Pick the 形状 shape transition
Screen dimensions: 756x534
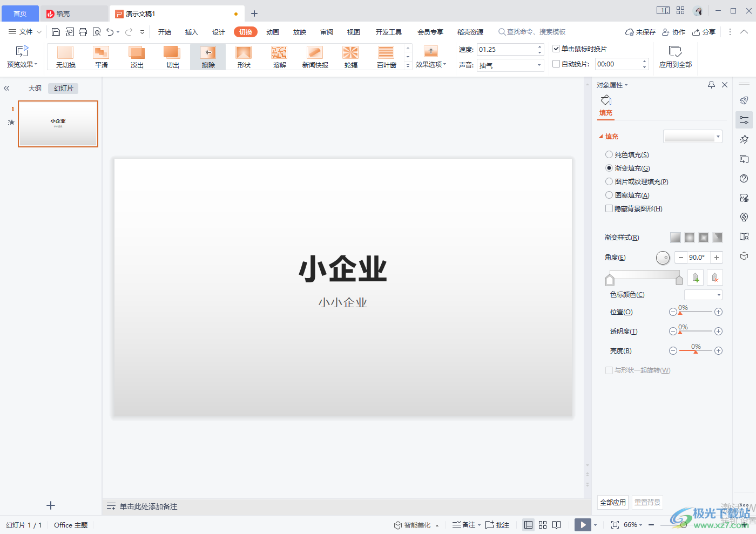tap(244, 57)
